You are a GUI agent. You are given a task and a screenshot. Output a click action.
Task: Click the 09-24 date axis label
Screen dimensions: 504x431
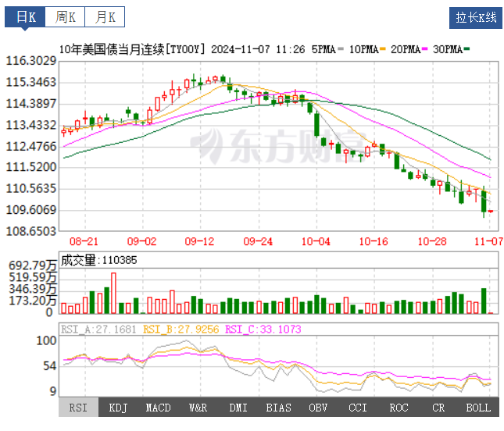258,241
